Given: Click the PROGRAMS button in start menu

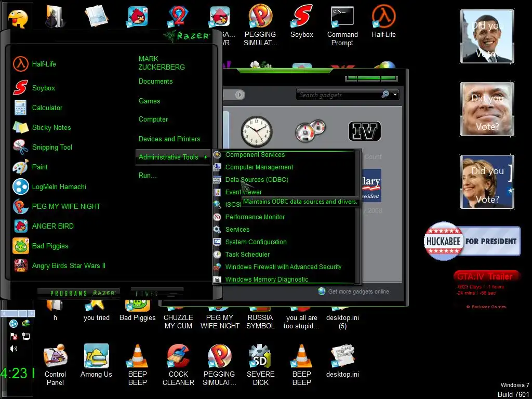Looking at the screenshot, I should point(79,293).
